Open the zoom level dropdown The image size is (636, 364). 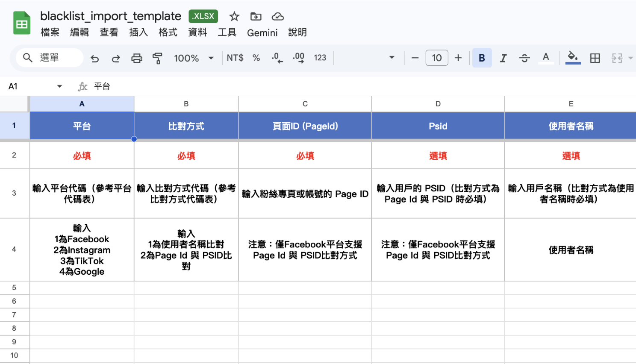194,58
